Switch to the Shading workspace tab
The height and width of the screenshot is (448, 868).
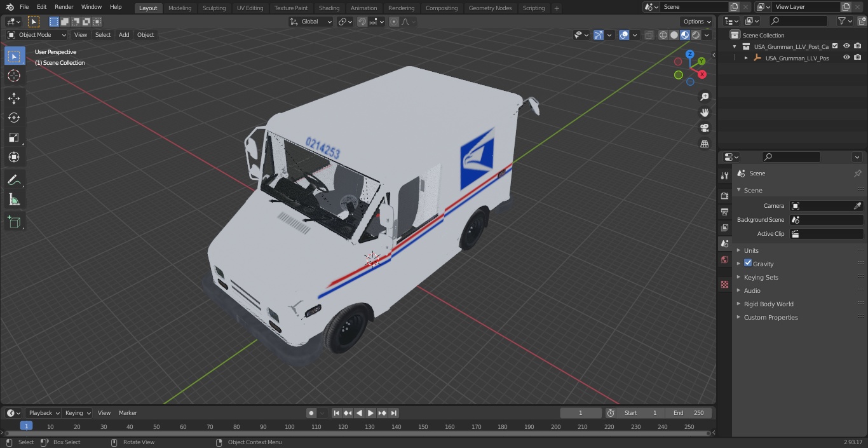329,8
